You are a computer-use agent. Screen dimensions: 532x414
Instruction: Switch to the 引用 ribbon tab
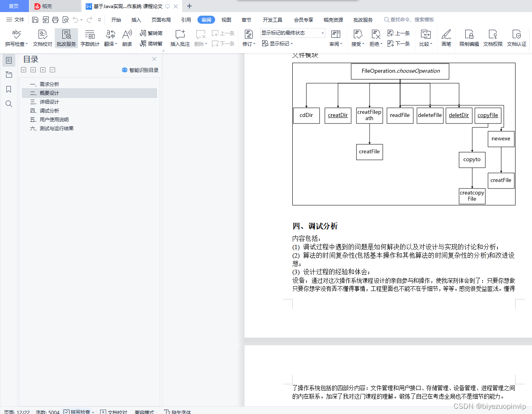pos(186,20)
